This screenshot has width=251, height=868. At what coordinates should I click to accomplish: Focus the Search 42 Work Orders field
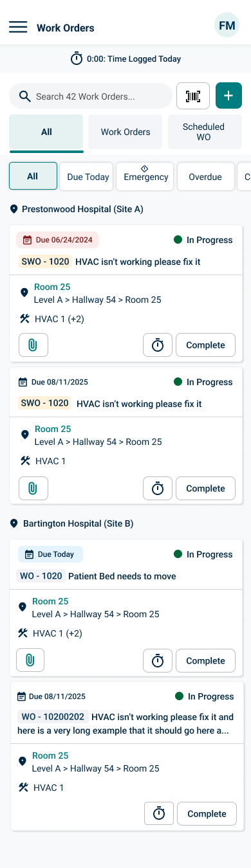[x=91, y=96]
